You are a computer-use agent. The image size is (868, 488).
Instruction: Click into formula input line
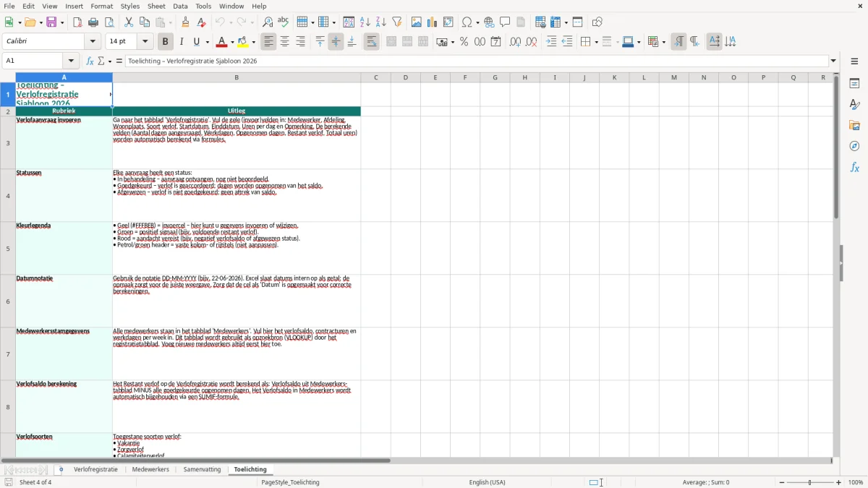click(476, 61)
